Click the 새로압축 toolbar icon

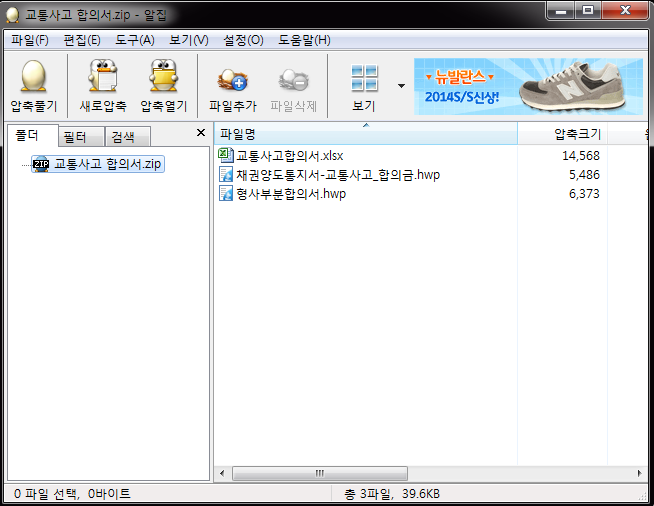click(x=103, y=76)
